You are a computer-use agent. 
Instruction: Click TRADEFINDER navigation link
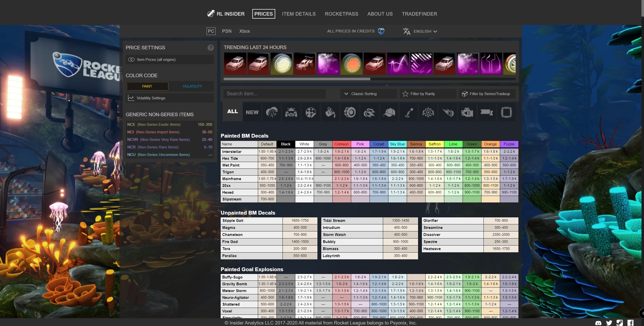420,14
